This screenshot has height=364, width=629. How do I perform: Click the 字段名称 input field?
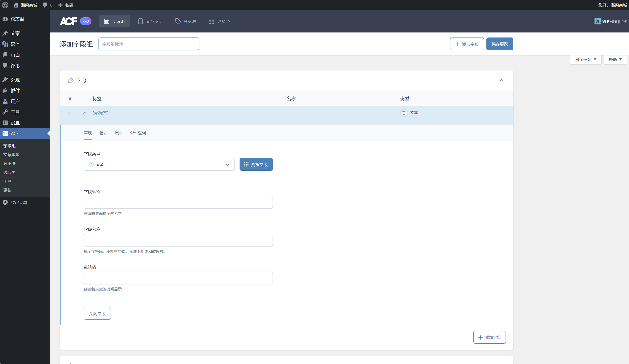click(178, 240)
